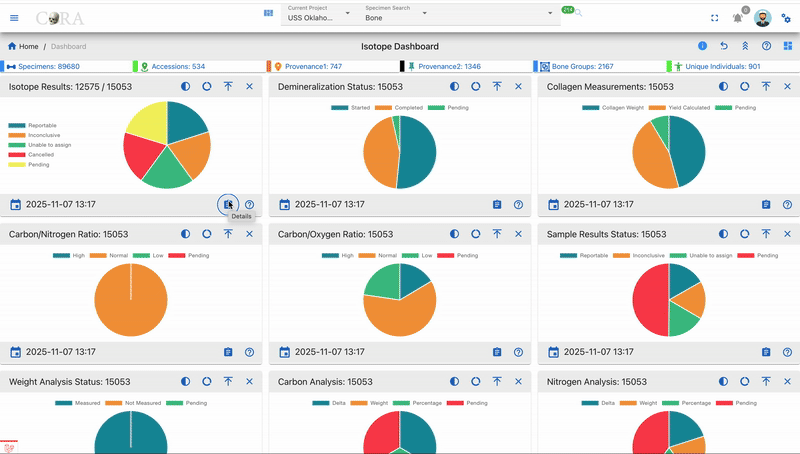Collapse the Isotope Results card

click(x=228, y=86)
